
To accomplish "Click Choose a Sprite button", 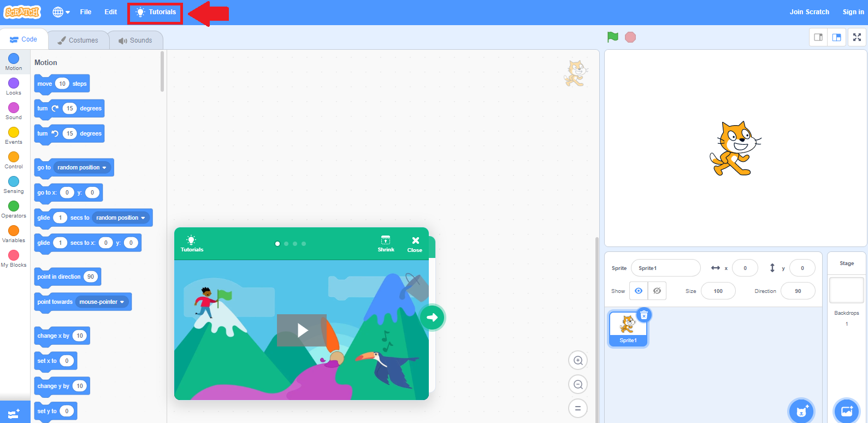I will tap(801, 410).
